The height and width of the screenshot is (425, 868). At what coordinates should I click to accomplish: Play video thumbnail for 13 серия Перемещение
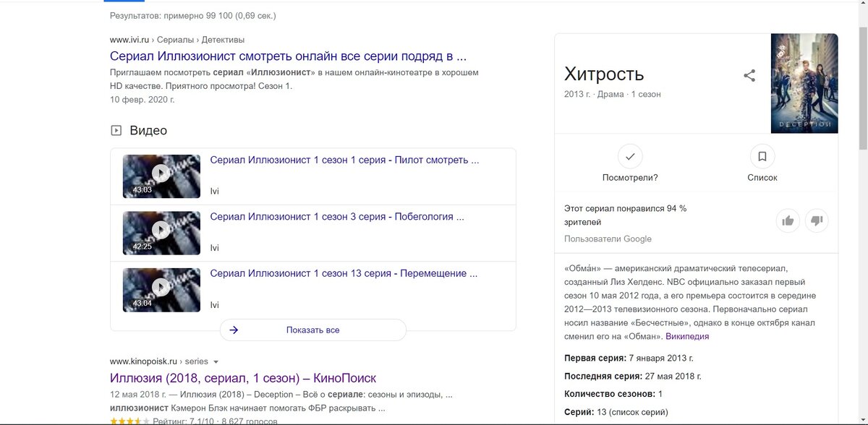pyautogui.click(x=161, y=290)
